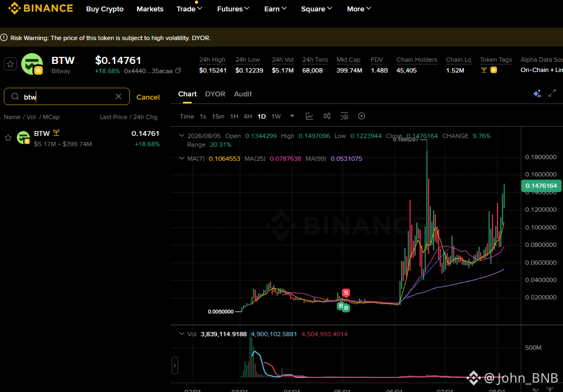
Task: Collapse the Vol legend chevron
Action: pyautogui.click(x=182, y=334)
